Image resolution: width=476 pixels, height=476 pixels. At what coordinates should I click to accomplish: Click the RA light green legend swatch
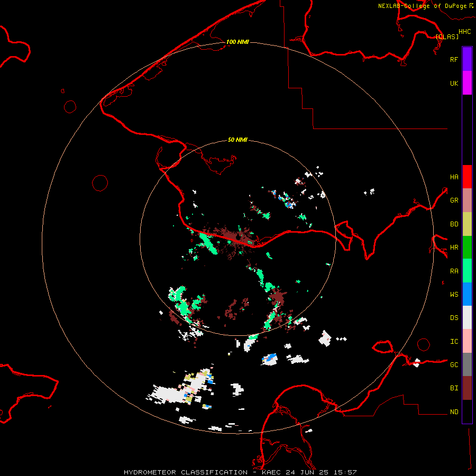pos(467,271)
